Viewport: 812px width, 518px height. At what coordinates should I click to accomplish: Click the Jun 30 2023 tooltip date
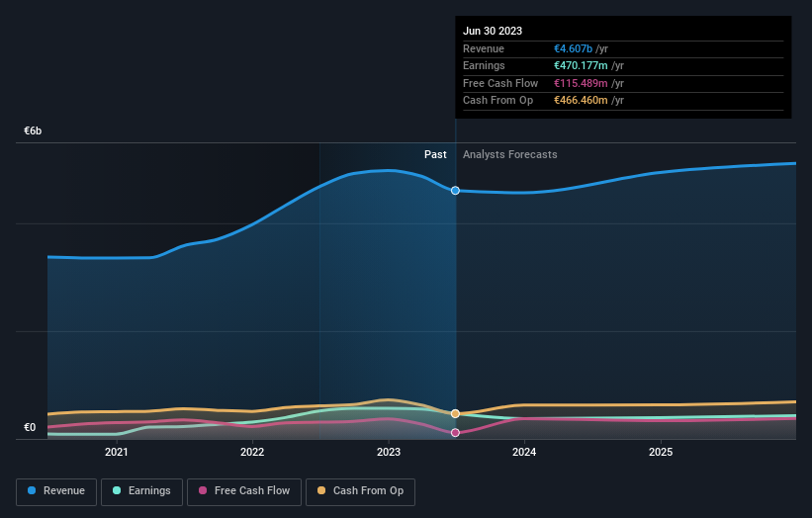[x=493, y=31]
